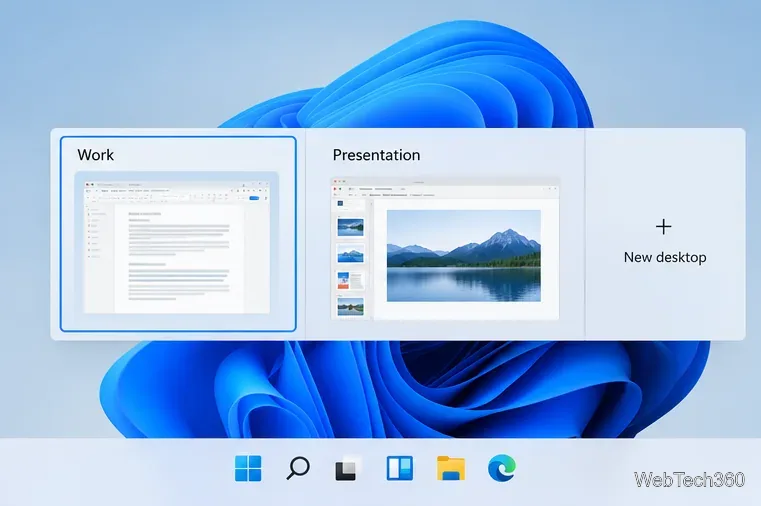Image resolution: width=761 pixels, height=506 pixels.
Task: Open the Widgets panel icon
Action: click(x=399, y=468)
